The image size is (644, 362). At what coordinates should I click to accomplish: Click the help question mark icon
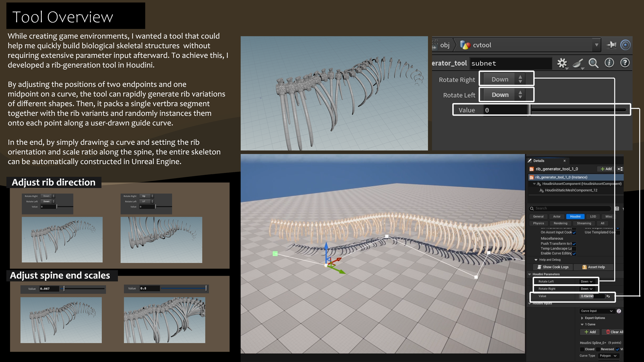[x=625, y=63]
